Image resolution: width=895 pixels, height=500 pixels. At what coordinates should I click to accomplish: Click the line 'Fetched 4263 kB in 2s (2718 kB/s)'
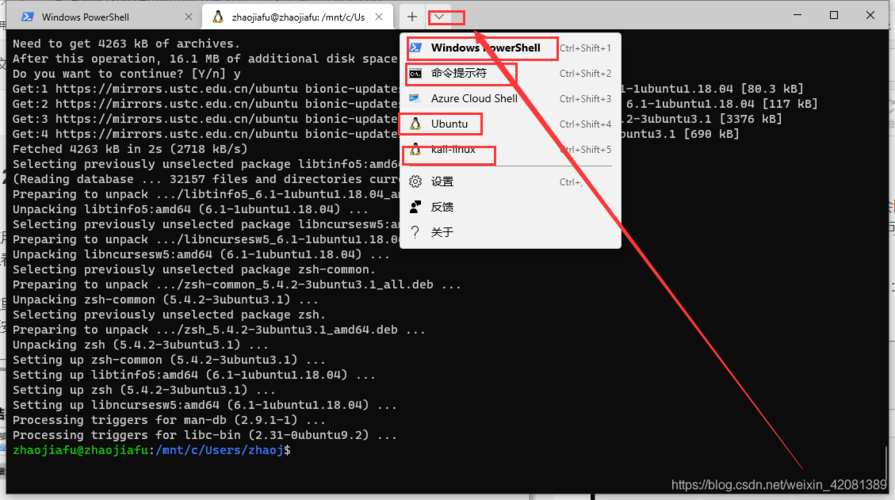tap(130, 149)
